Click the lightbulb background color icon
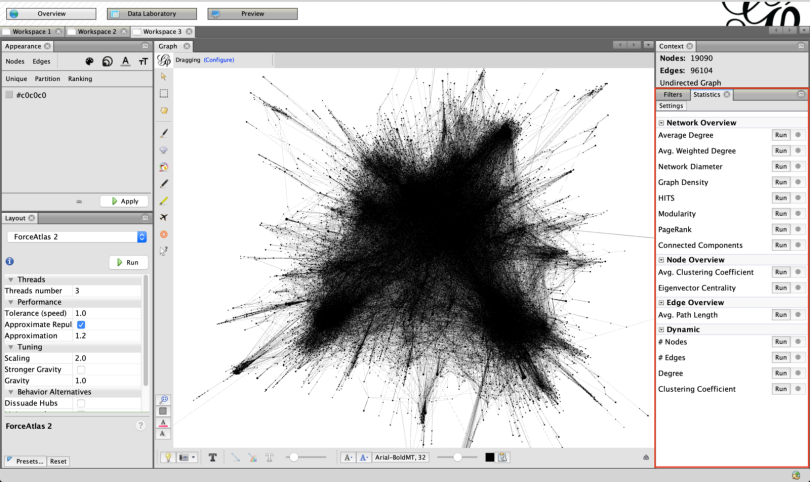The image size is (810, 482). [168, 457]
